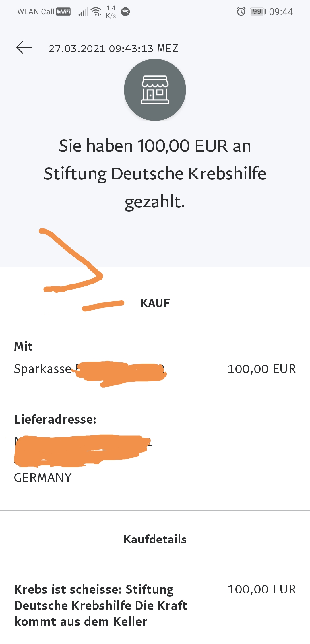Tap the transaction timestamp 27.03.2021
This screenshot has height=644, width=310.
click(113, 49)
